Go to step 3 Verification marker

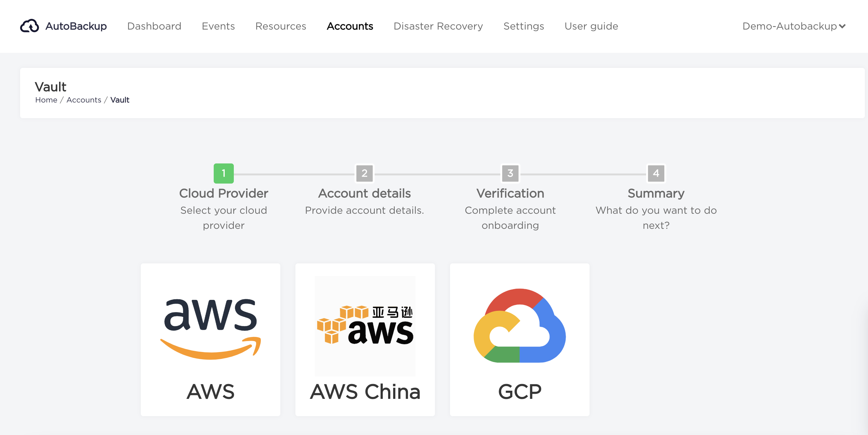[x=510, y=173]
